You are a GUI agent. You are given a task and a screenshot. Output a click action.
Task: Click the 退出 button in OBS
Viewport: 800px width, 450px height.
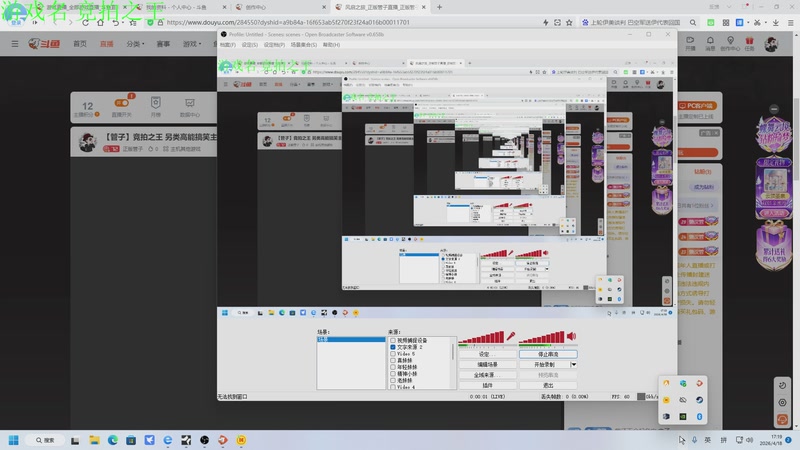(548, 385)
